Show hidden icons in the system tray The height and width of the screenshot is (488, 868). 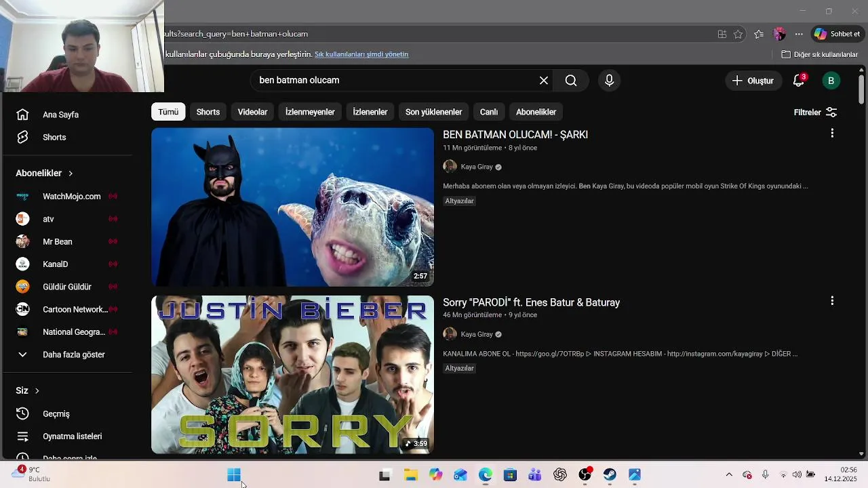729,475
